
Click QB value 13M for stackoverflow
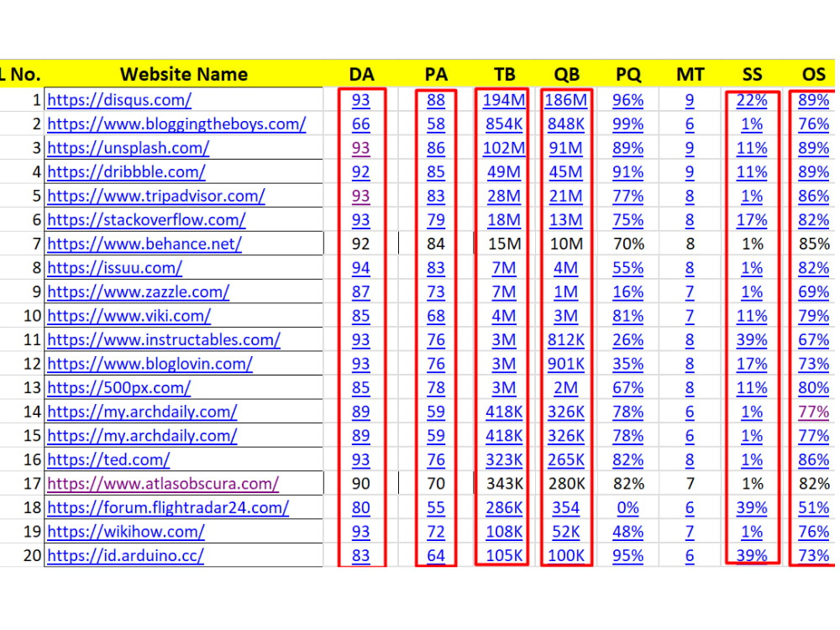pos(566,220)
